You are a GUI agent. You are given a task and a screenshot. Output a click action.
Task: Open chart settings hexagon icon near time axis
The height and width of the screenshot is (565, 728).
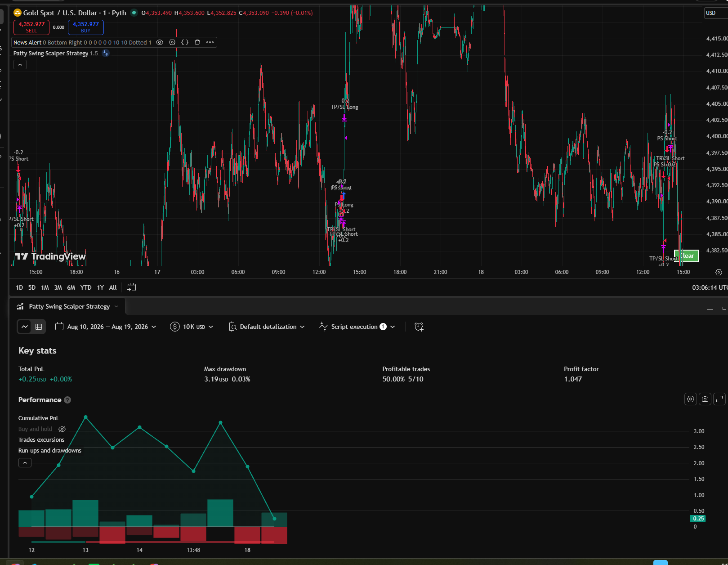[x=719, y=272]
